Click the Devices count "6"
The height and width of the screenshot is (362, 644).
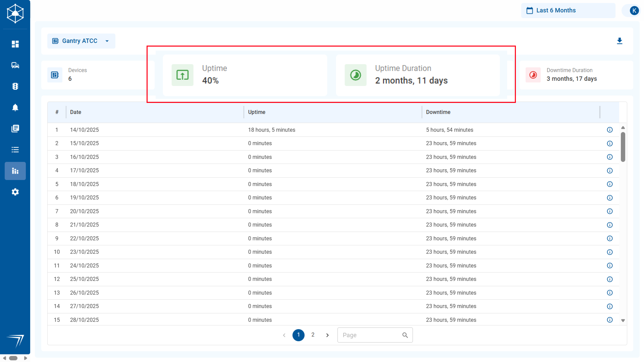pyautogui.click(x=70, y=79)
